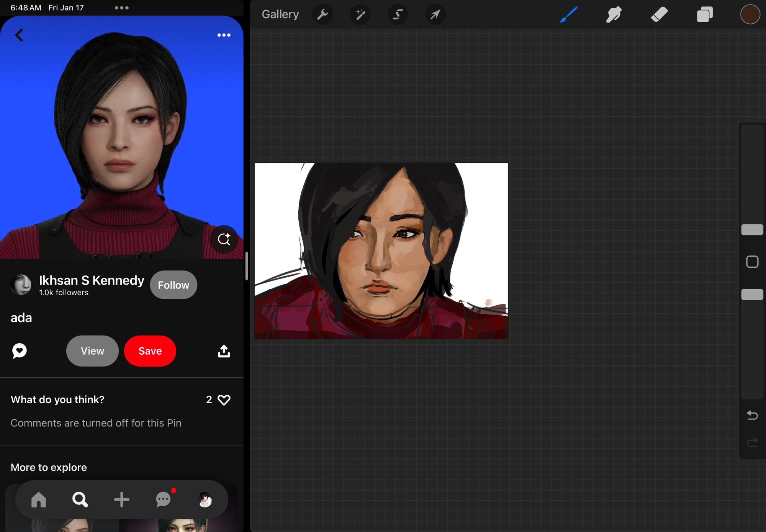Open the Adjustments magic wand menu

pyautogui.click(x=360, y=15)
